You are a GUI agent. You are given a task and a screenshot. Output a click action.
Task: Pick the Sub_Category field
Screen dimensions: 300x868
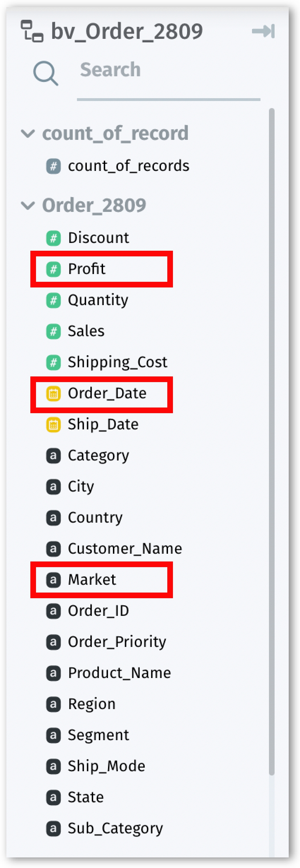coord(115,828)
